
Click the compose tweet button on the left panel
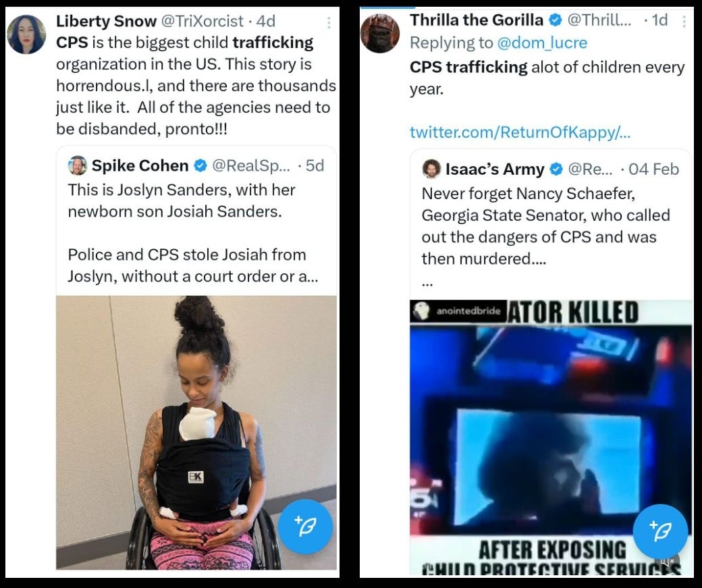[x=305, y=527]
